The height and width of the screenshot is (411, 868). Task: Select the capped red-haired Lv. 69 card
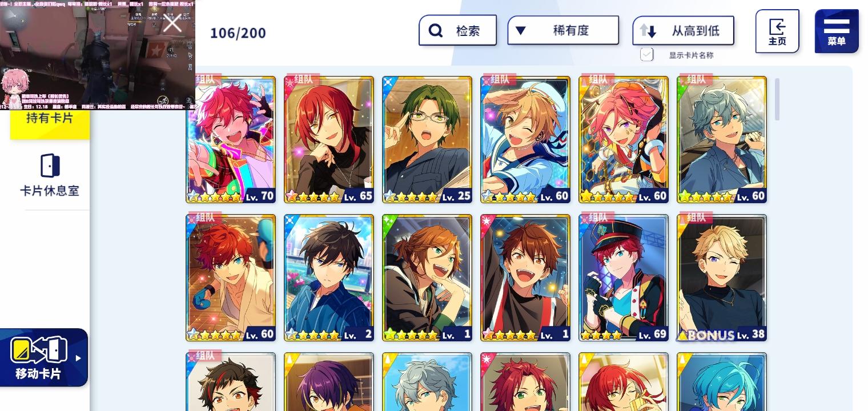point(624,278)
